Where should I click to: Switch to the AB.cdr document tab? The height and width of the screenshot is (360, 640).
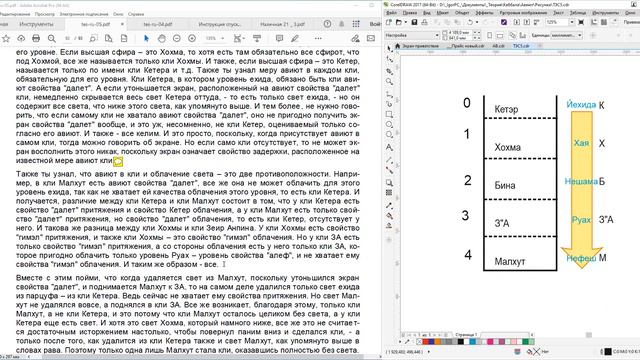click(x=498, y=46)
